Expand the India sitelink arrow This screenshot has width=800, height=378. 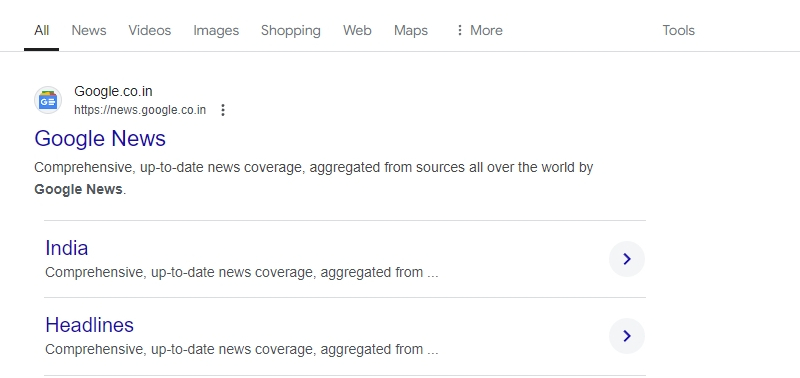point(627,259)
